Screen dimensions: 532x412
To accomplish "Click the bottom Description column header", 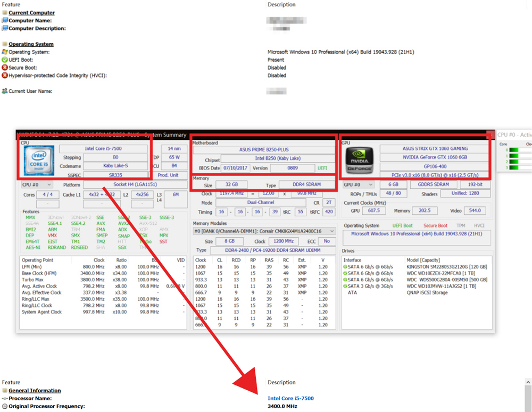I will [281, 382].
